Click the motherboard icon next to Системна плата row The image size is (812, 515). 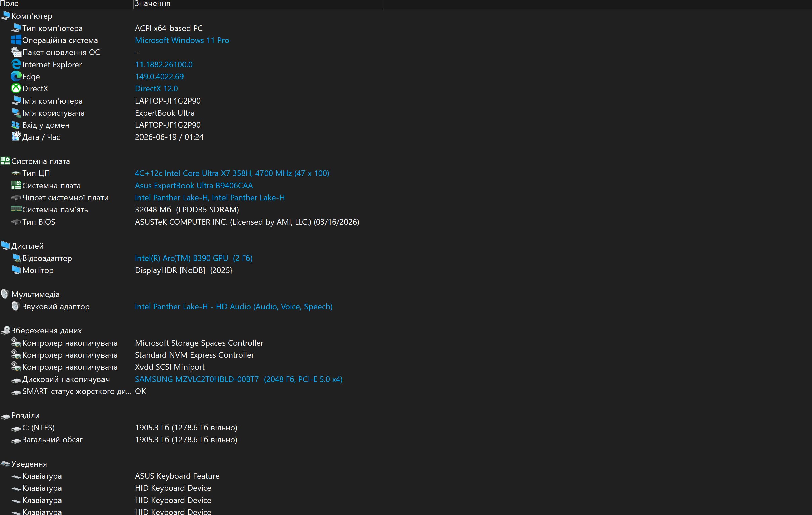(x=16, y=185)
